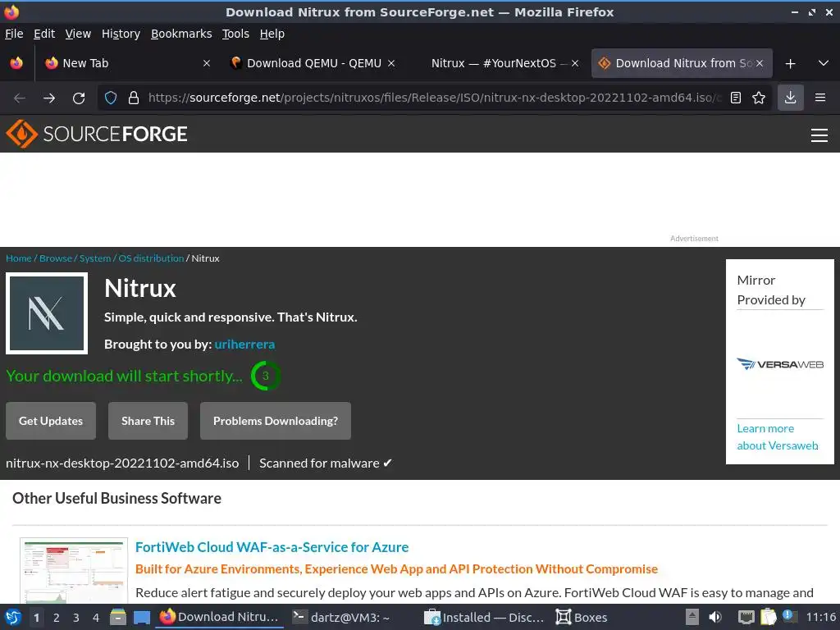Switch to Nitrux #YourNextOS tab
This screenshot has width=840, height=630.
click(x=498, y=63)
